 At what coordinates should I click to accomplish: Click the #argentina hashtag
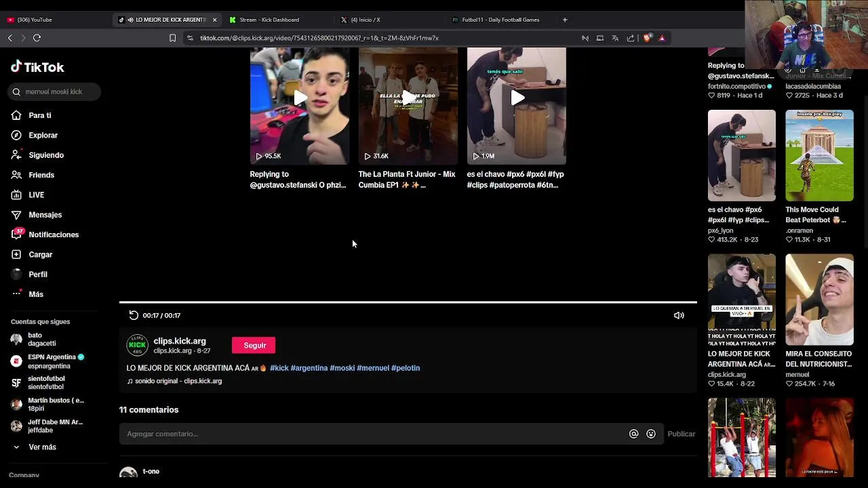point(309,368)
